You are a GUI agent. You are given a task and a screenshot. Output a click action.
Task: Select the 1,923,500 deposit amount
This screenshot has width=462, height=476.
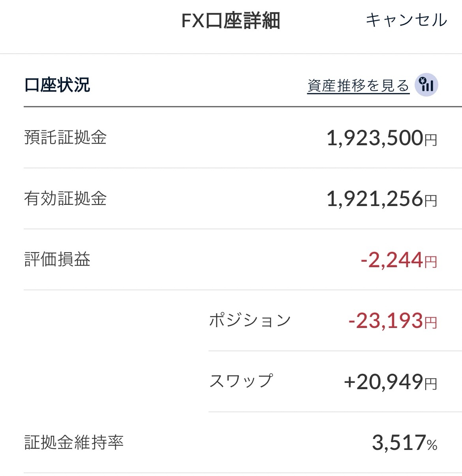point(375,139)
